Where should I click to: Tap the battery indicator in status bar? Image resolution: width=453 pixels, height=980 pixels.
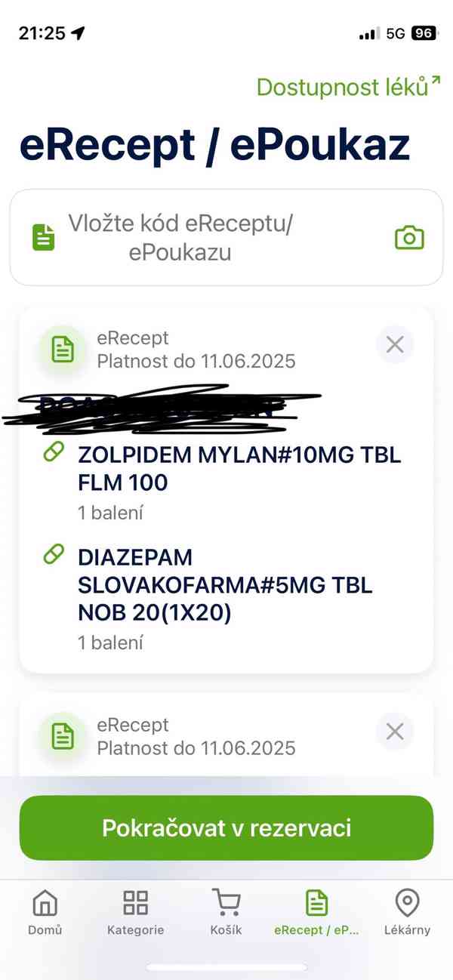click(x=424, y=33)
